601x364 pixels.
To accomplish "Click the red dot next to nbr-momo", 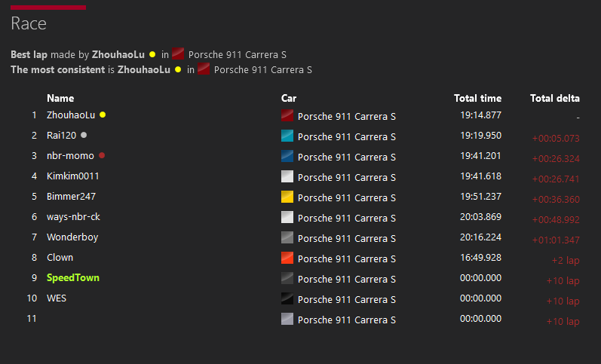I will coord(102,156).
